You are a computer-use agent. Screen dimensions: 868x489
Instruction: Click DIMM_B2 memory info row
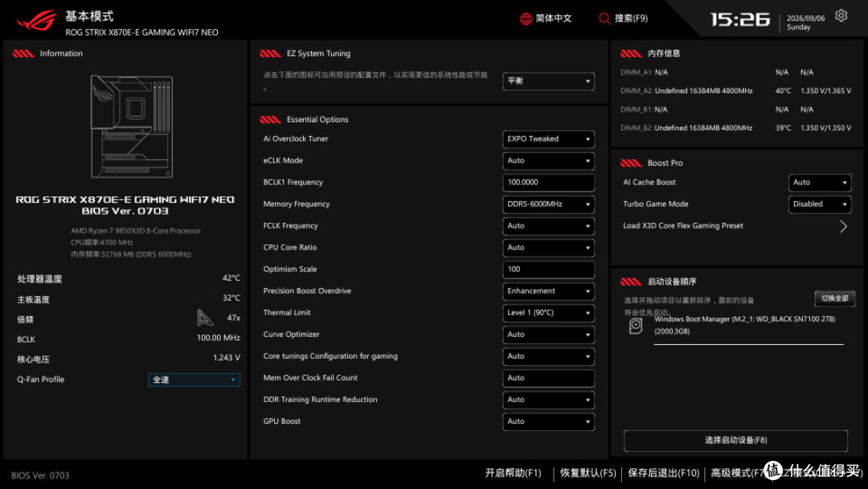(x=735, y=128)
